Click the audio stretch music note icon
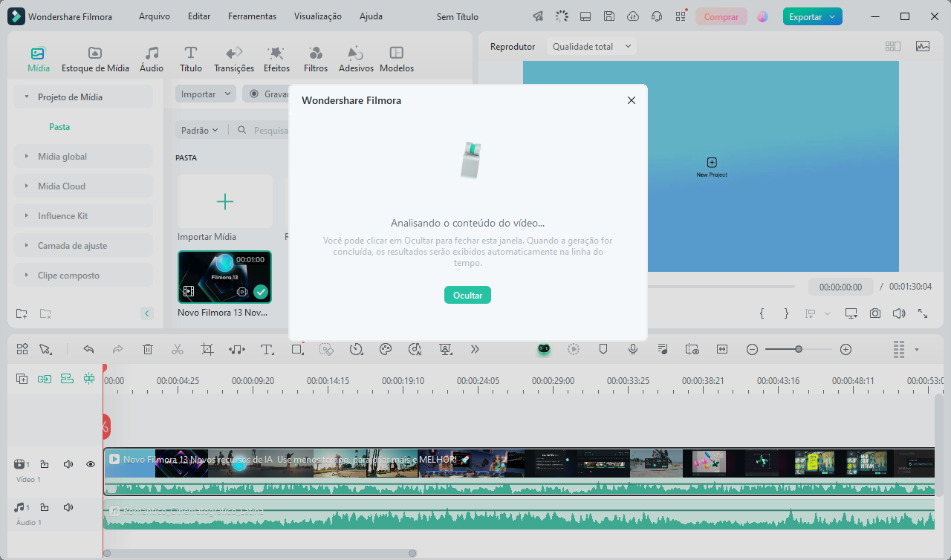Image resolution: width=951 pixels, height=560 pixels. pos(237,349)
